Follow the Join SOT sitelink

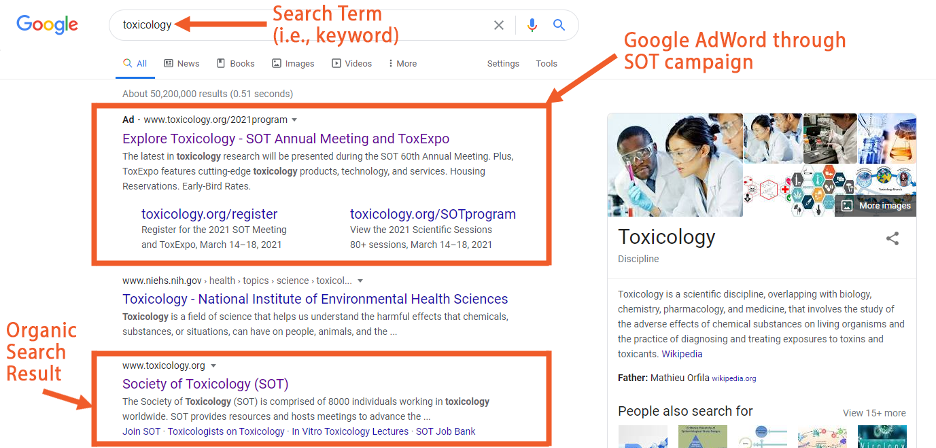[x=141, y=431]
